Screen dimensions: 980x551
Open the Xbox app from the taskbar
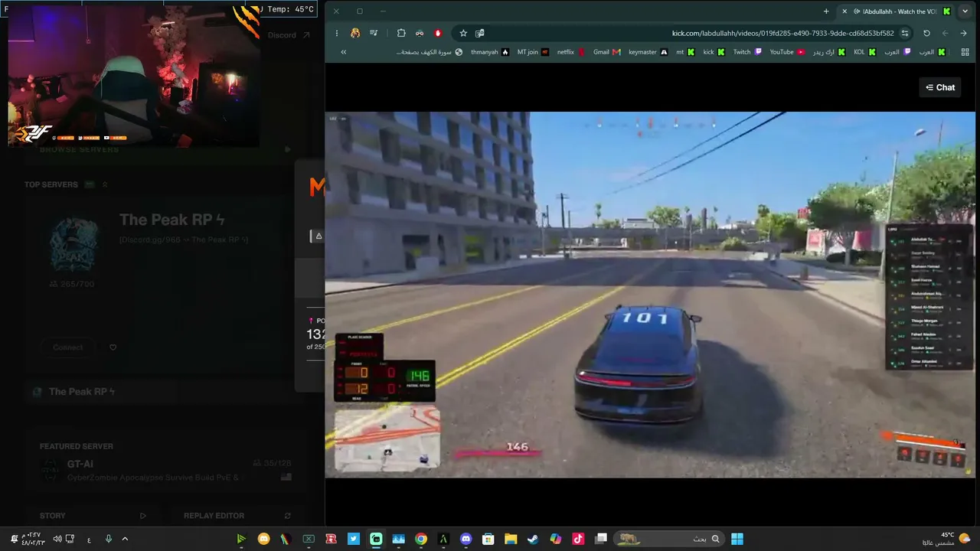(x=309, y=539)
